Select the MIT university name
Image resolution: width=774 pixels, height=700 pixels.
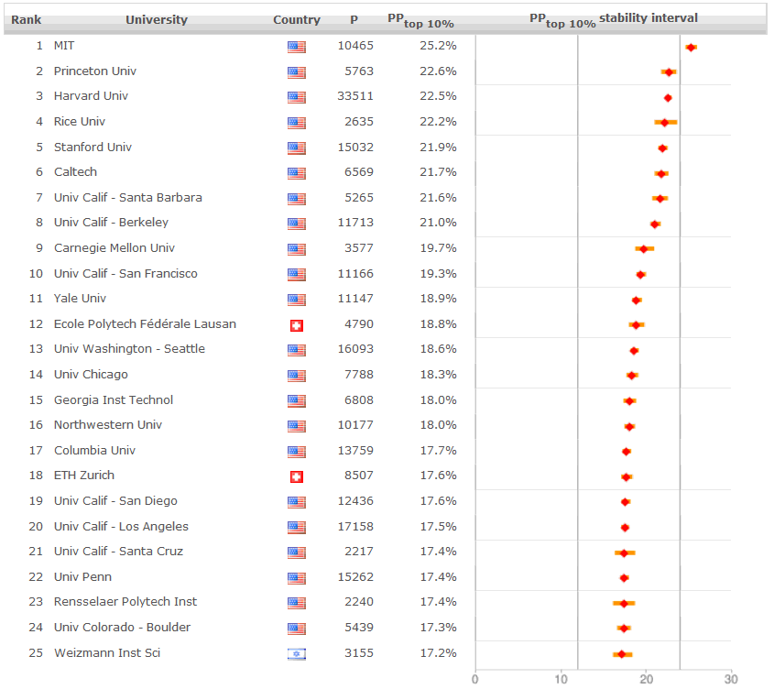pyautogui.click(x=64, y=46)
